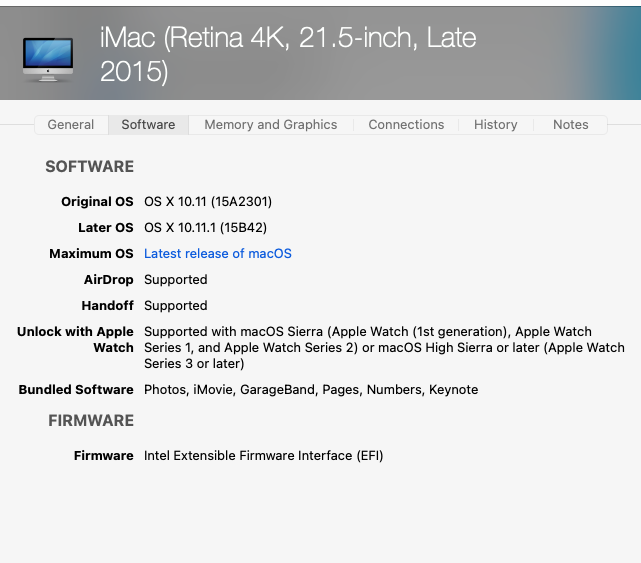This screenshot has height=563, width=641.
Task: Click the Handoff Supported value
Action: tap(176, 306)
